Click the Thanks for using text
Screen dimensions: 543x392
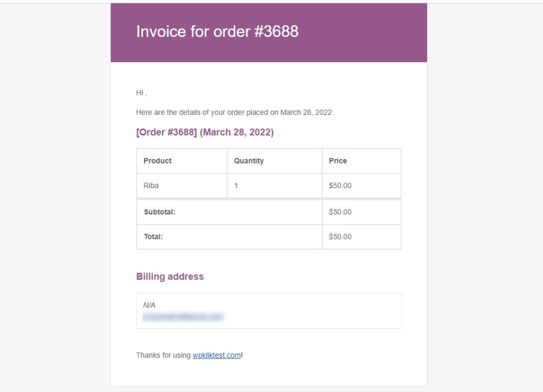click(x=164, y=356)
